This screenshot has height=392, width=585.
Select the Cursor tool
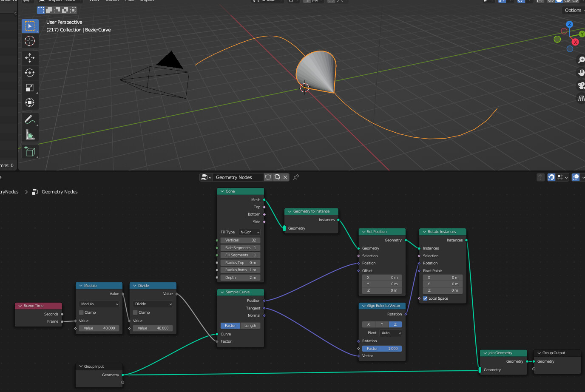pyautogui.click(x=30, y=41)
